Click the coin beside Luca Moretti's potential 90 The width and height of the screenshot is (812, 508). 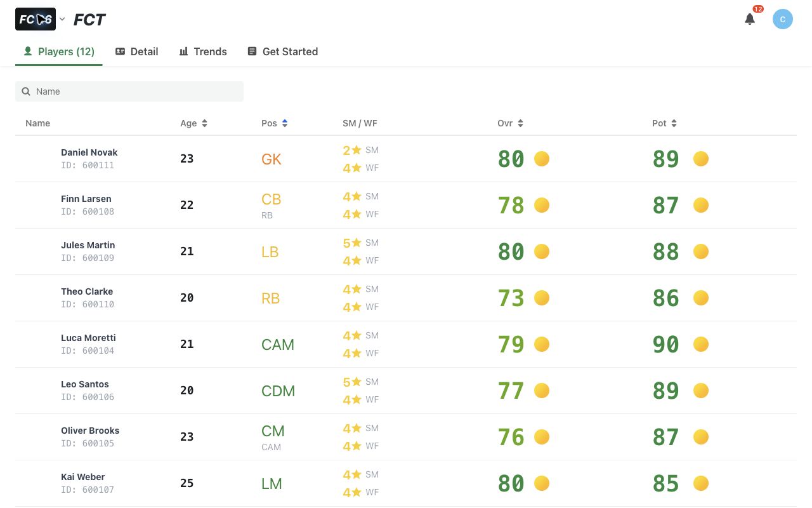701,344
